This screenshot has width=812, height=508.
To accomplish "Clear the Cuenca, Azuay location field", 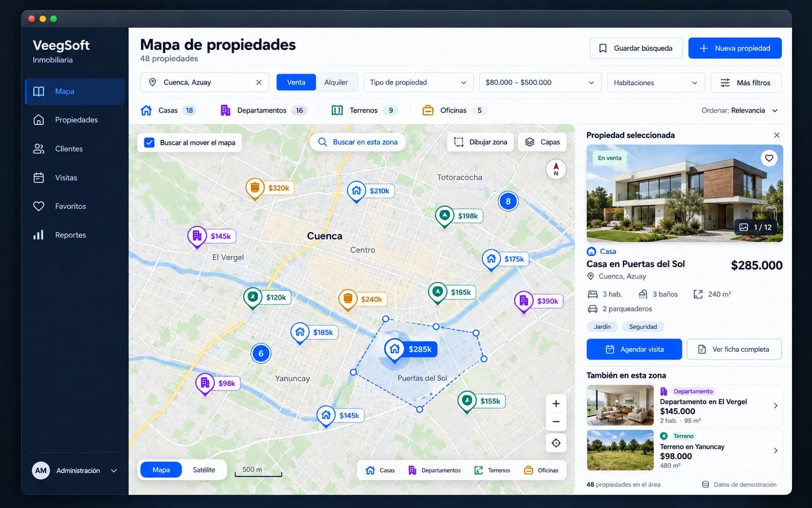I will pyautogui.click(x=259, y=82).
